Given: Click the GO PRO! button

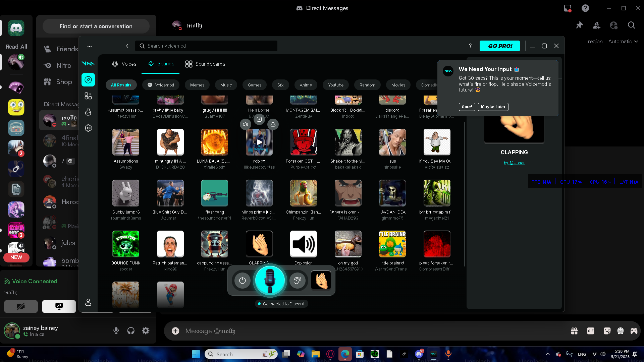Looking at the screenshot, I should [x=499, y=46].
